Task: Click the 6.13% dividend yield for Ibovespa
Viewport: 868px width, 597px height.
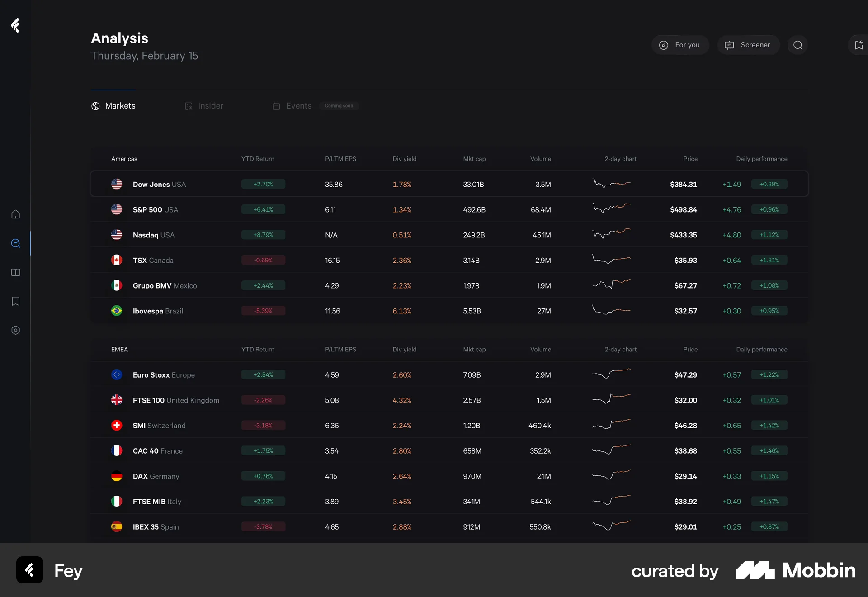Action: click(402, 311)
